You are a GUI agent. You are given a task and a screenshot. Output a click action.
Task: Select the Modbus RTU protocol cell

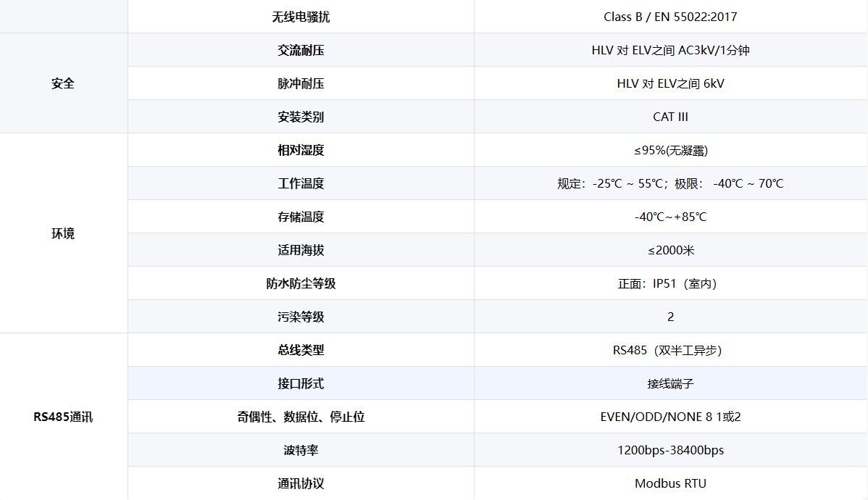(670, 483)
